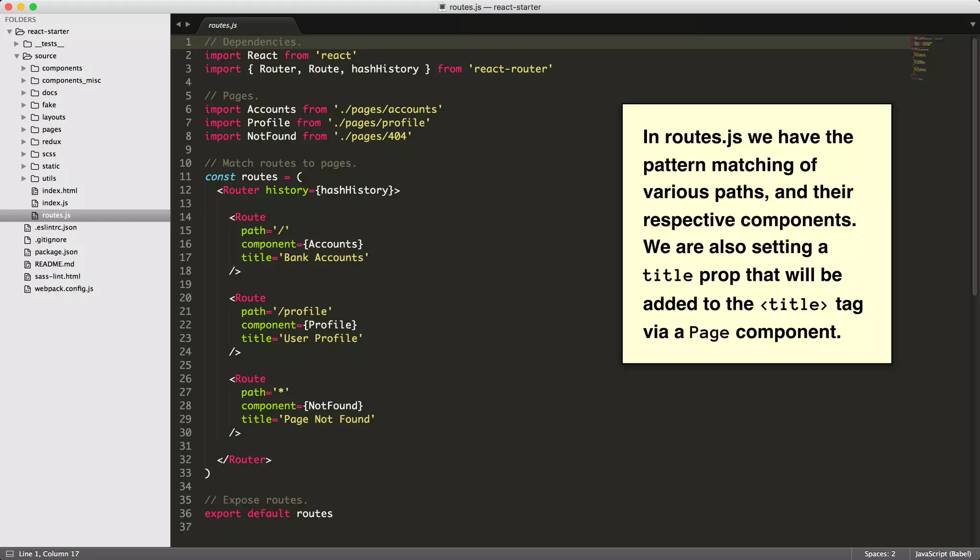The image size is (980, 560).
Task: Expand the components folder arrow
Action: 23,68
